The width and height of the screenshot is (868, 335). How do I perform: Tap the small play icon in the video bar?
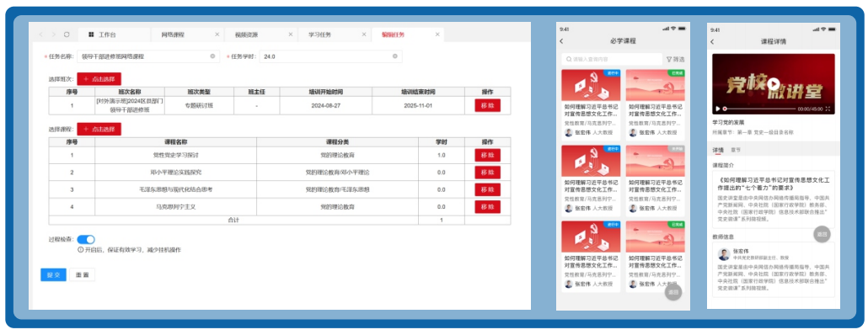coord(718,109)
